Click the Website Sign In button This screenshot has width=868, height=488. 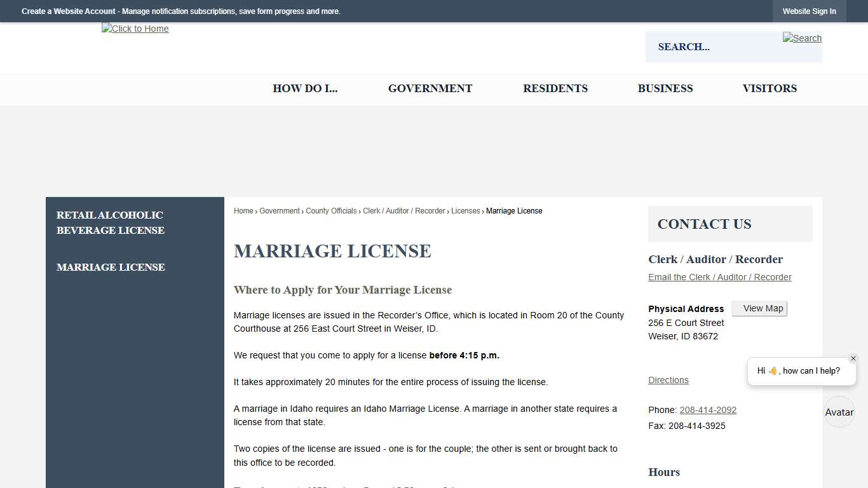pos(810,11)
